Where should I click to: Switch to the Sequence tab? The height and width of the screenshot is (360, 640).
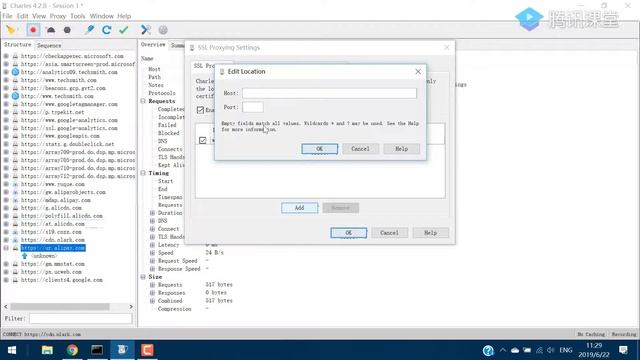pyautogui.click(x=49, y=45)
